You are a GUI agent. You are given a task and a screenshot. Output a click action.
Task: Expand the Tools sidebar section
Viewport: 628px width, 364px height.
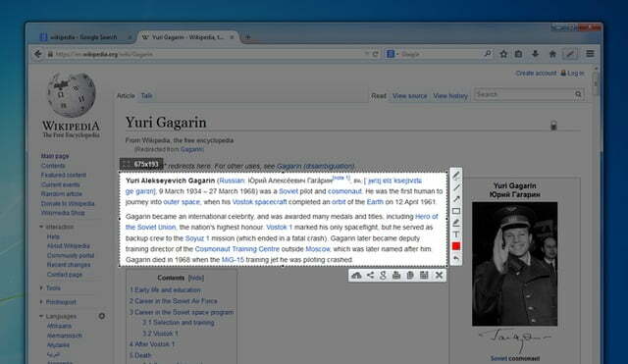coord(41,287)
